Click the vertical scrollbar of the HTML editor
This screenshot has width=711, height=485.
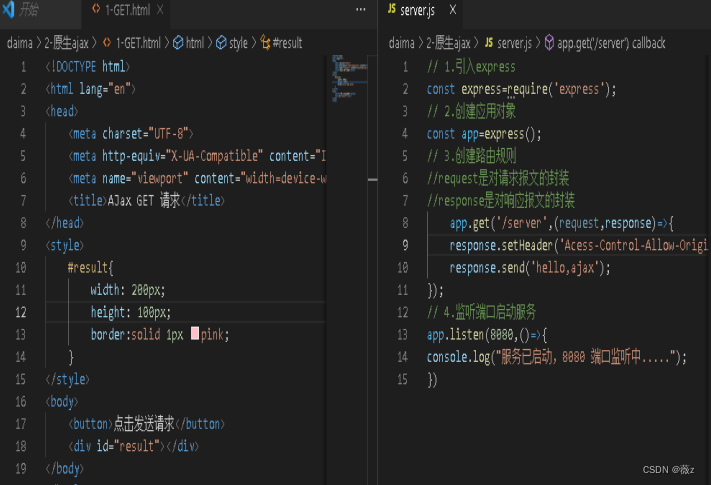[372, 270]
